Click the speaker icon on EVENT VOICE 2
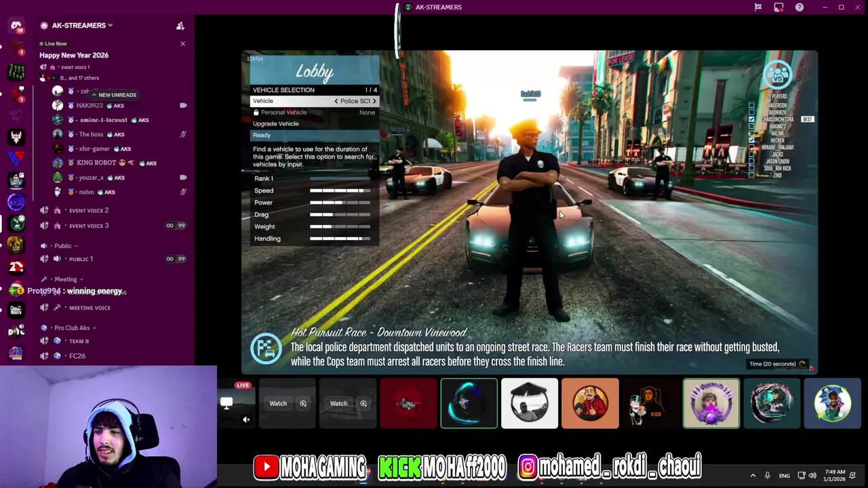 tap(44, 211)
